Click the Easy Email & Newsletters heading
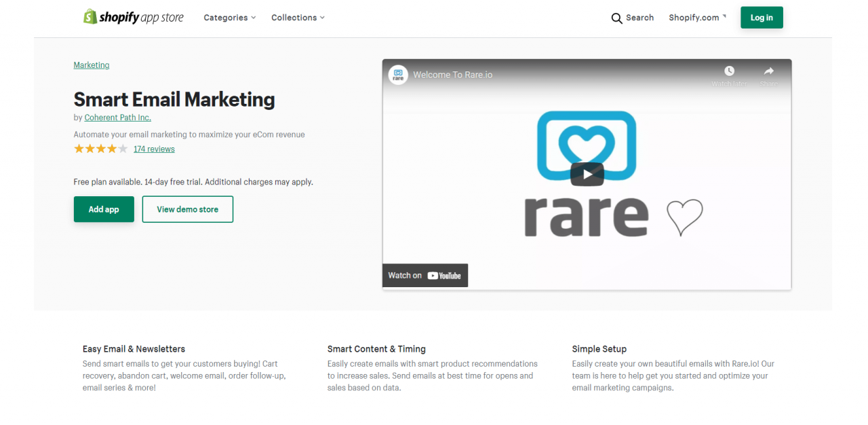 (x=134, y=349)
